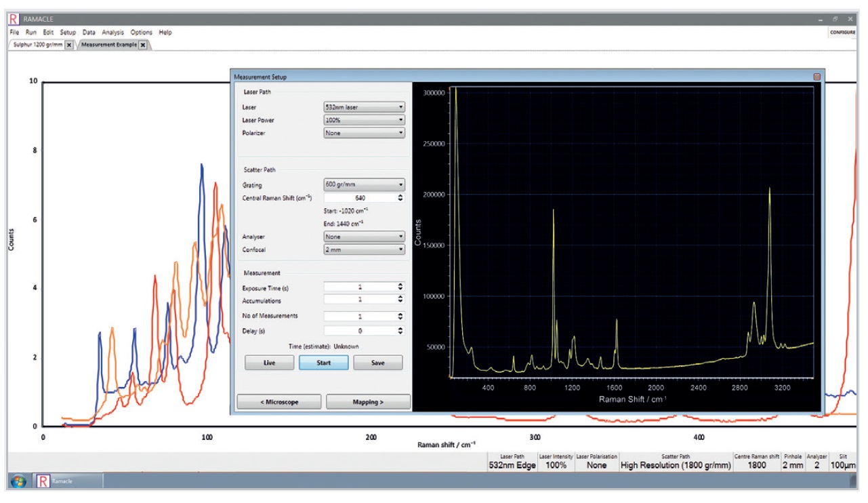This screenshot has height=503, width=868.
Task: Switch to the Sulphur 1200 gr/mm tab
Action: click(x=38, y=45)
